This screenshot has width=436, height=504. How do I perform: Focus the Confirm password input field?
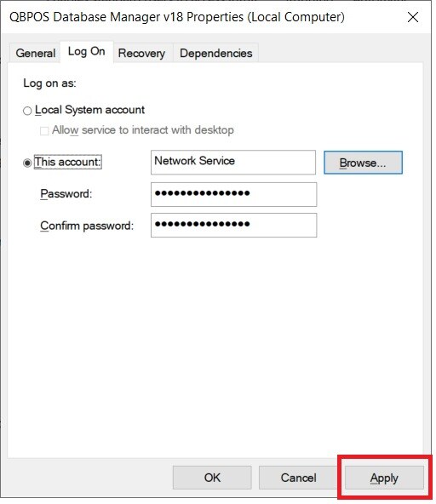[234, 225]
